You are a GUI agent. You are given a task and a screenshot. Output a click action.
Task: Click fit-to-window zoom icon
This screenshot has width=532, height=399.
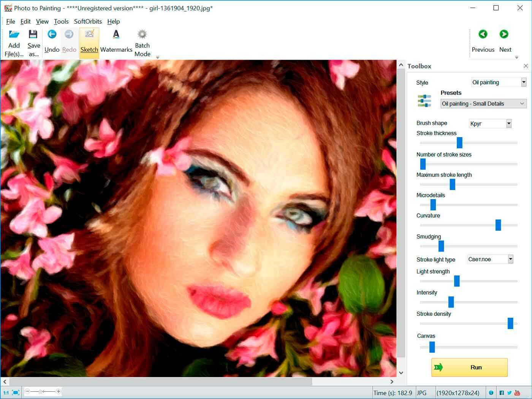(16, 391)
